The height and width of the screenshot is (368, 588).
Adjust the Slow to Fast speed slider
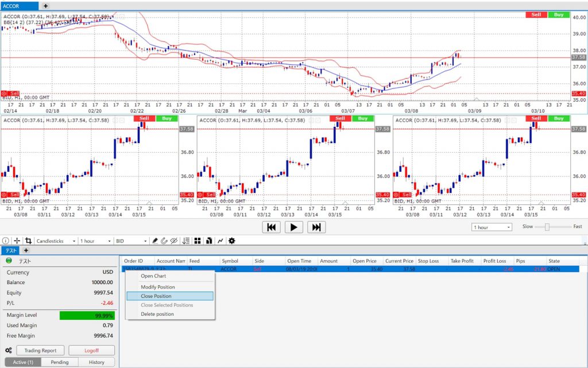[x=547, y=227]
